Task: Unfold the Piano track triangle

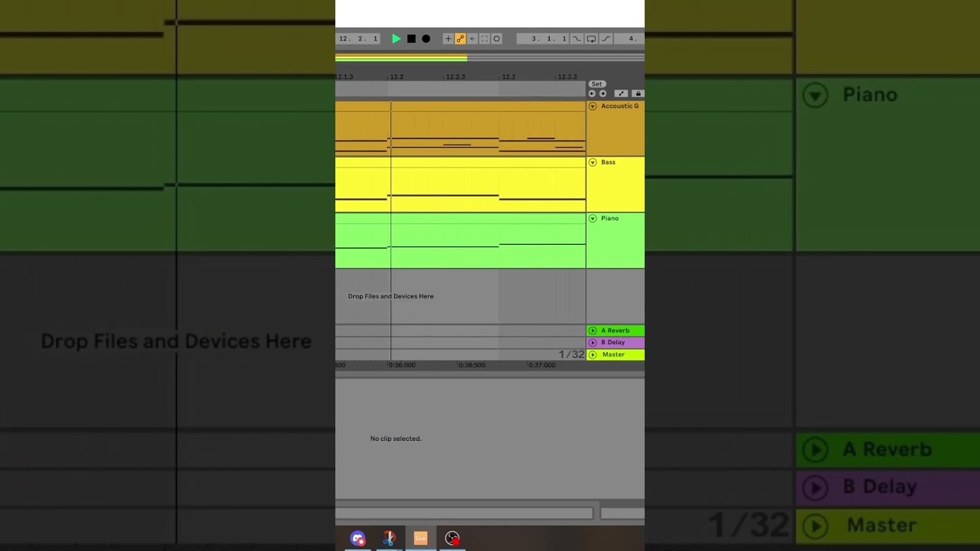Action: [x=593, y=218]
